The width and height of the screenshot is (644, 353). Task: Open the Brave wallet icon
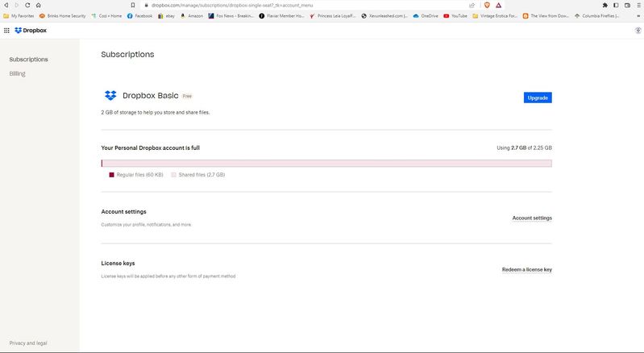627,6
